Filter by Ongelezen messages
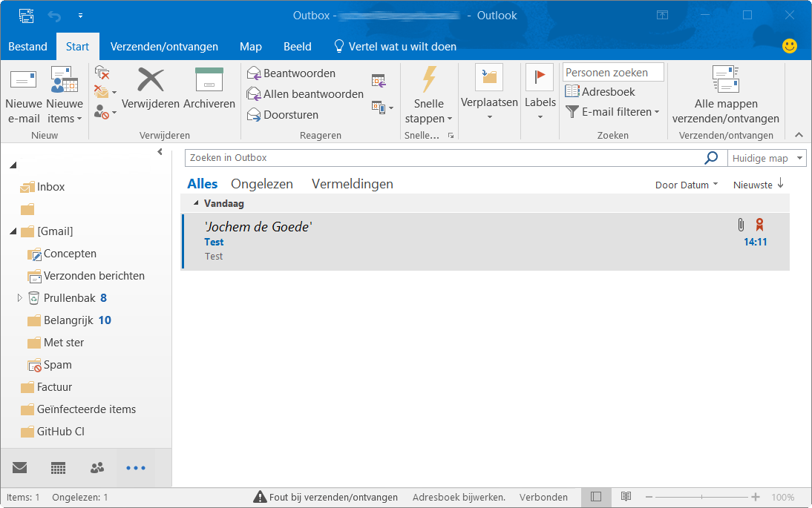 [262, 184]
